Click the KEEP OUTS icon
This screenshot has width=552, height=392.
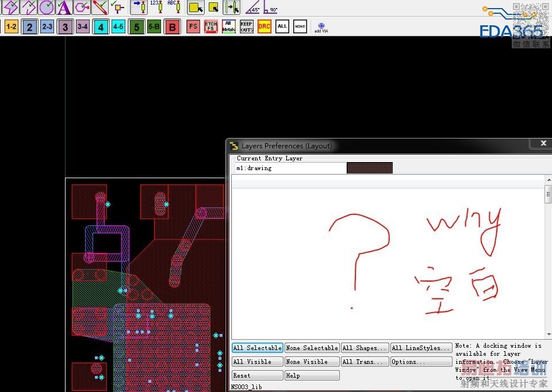[x=247, y=26]
